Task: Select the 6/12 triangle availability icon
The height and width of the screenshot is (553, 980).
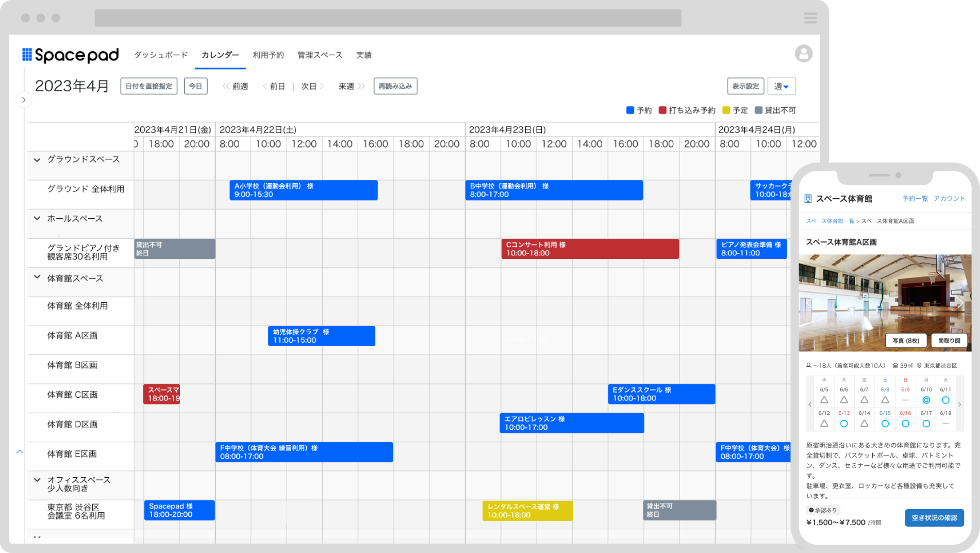Action: [x=824, y=424]
